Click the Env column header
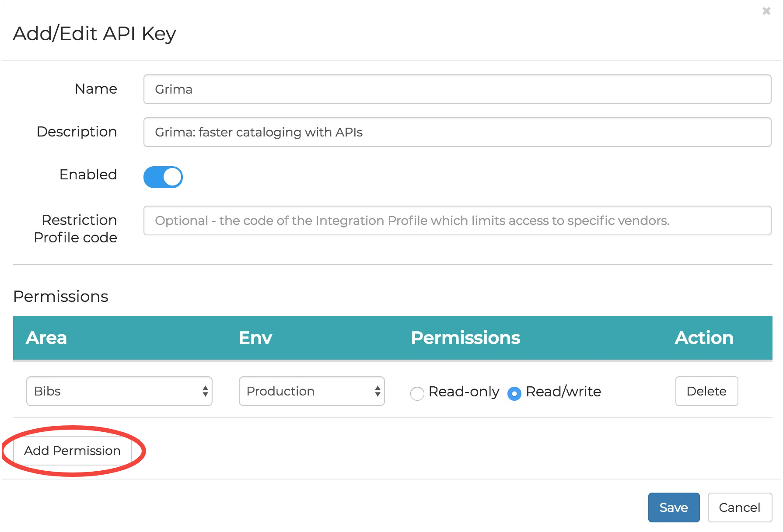 tap(255, 338)
